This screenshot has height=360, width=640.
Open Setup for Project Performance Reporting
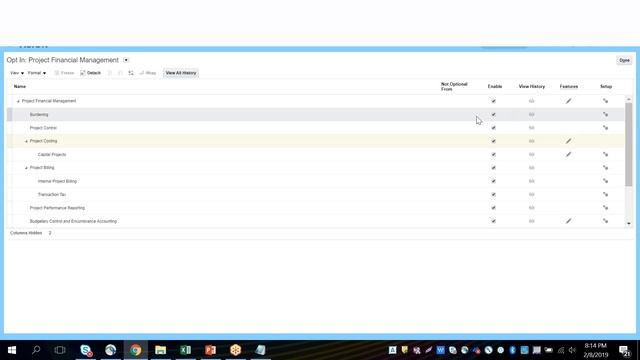coord(605,208)
